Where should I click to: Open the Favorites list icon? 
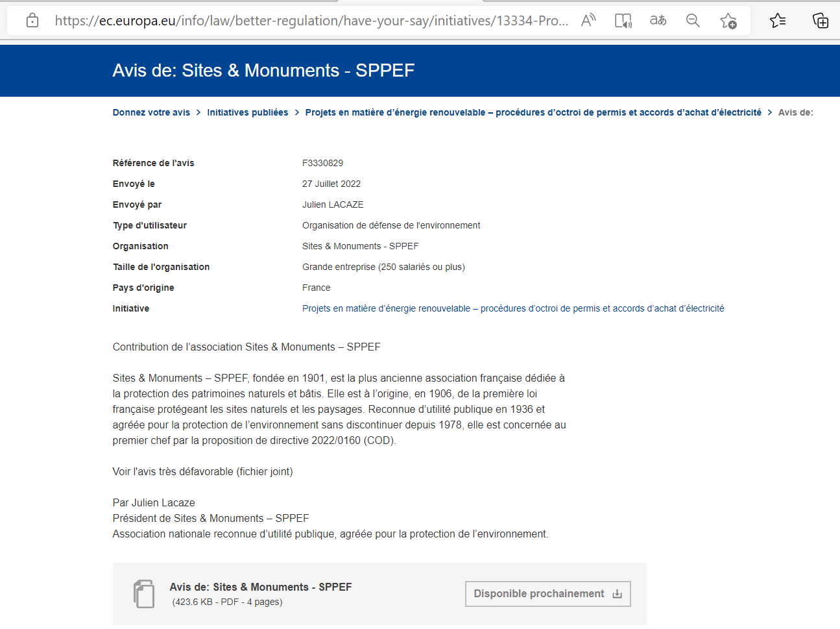pyautogui.click(x=778, y=21)
